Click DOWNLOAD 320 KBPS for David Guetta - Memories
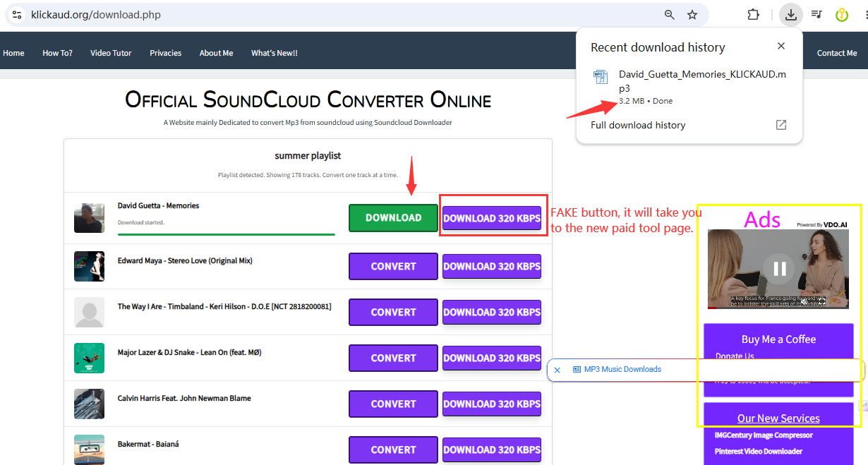This screenshot has width=868, height=465. pos(492,218)
